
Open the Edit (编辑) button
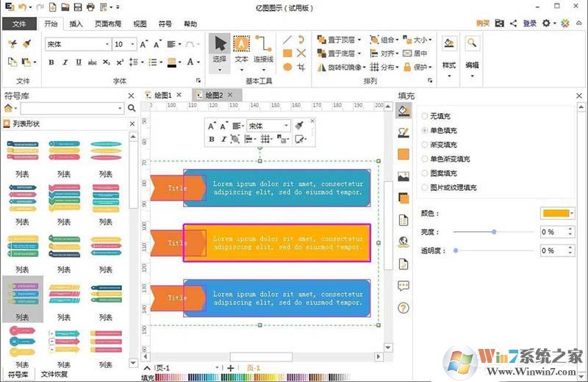472,57
